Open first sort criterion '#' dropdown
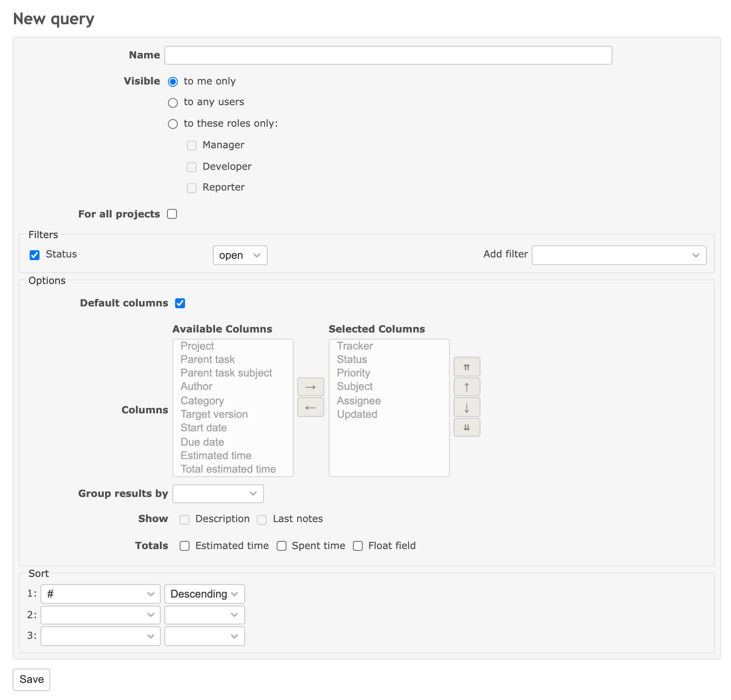Screen dimensions: 731x700 point(100,594)
